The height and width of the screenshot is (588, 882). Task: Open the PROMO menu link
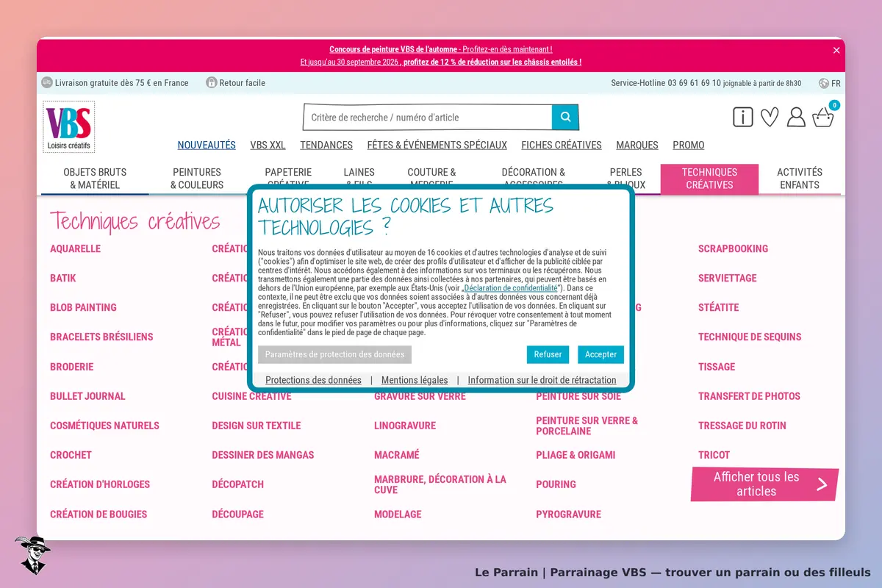[689, 145]
